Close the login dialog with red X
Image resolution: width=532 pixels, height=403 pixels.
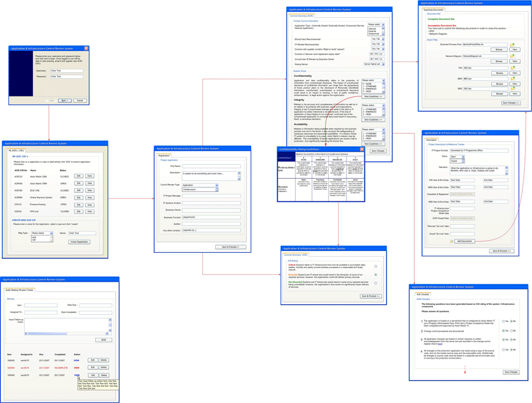point(86,49)
